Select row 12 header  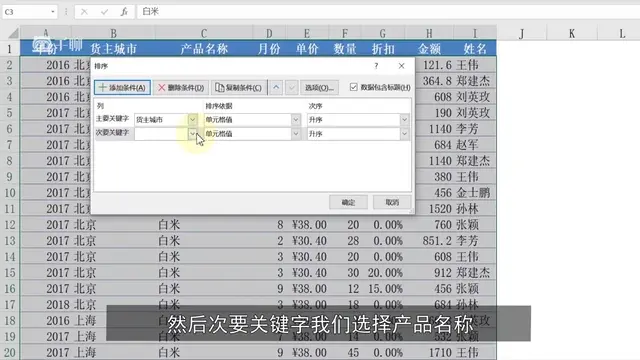click(x=10, y=224)
